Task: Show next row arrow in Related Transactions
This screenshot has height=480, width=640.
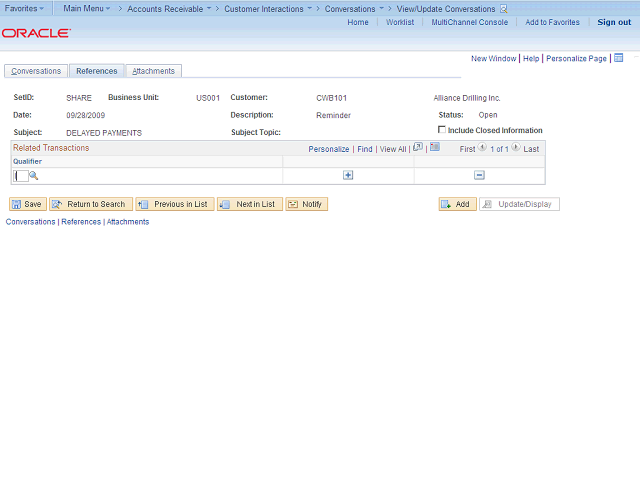Action: point(516,147)
